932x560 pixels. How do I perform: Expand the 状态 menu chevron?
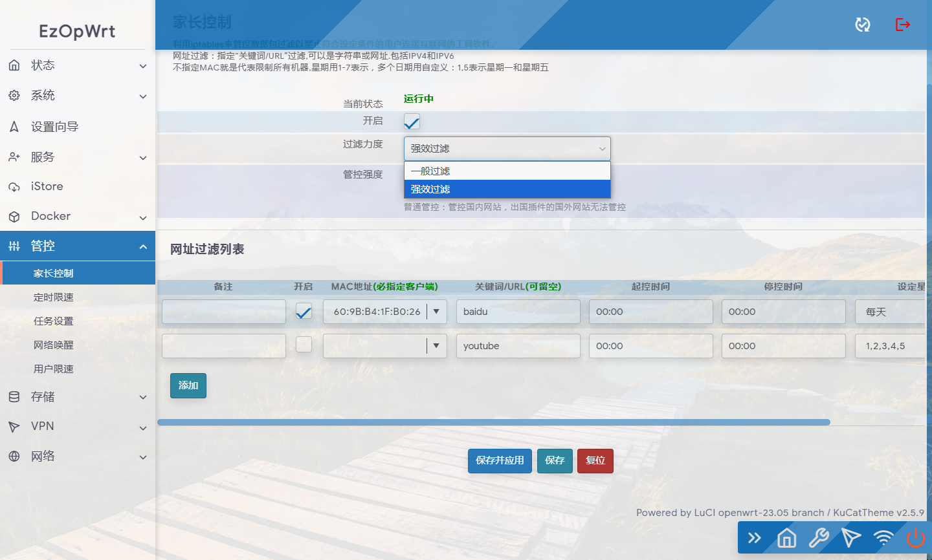(x=143, y=66)
